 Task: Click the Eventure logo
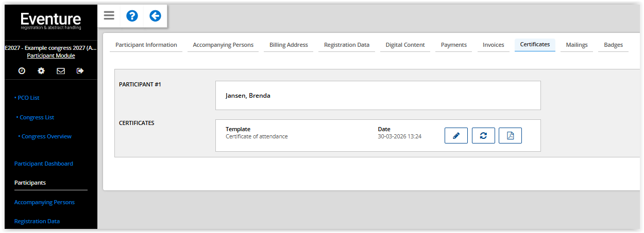click(x=51, y=21)
